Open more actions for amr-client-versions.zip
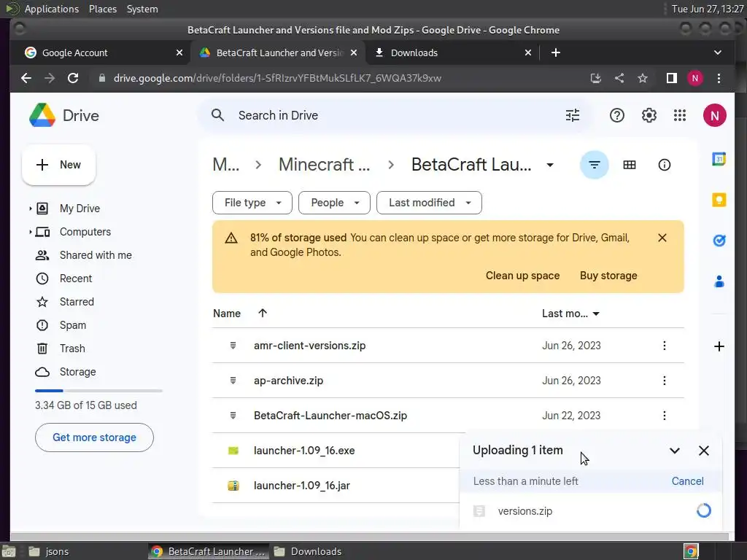 tap(664, 346)
